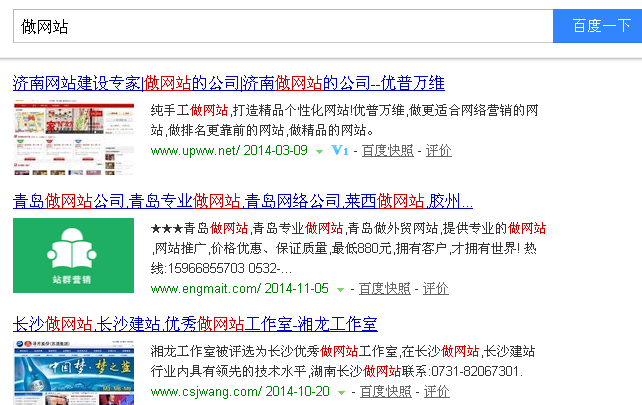The height and width of the screenshot is (405, 642).
Task: Open 百度快照 for the csjwang.com result
Action: [x=385, y=392]
